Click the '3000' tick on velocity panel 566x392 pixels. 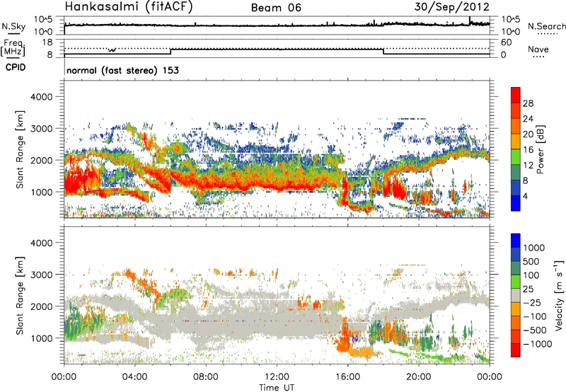(x=42, y=275)
